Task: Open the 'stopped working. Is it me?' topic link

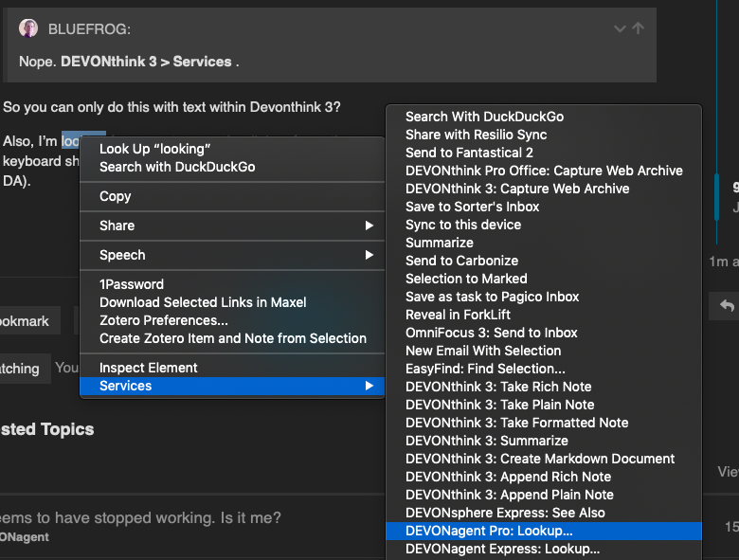Action: [x=140, y=517]
